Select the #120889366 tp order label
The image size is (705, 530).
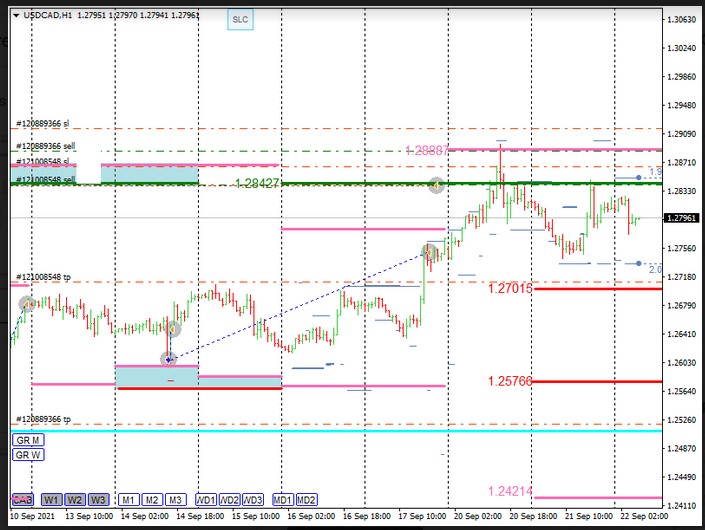[43, 419]
